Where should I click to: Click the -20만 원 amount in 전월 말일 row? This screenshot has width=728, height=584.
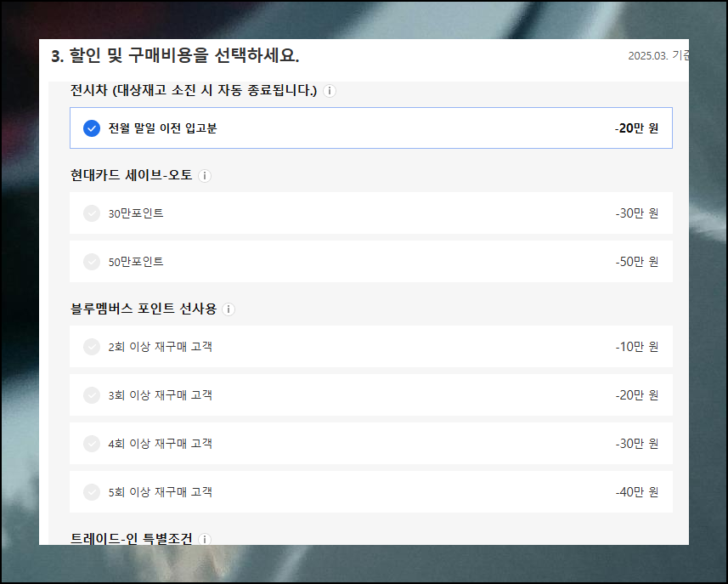(636, 128)
